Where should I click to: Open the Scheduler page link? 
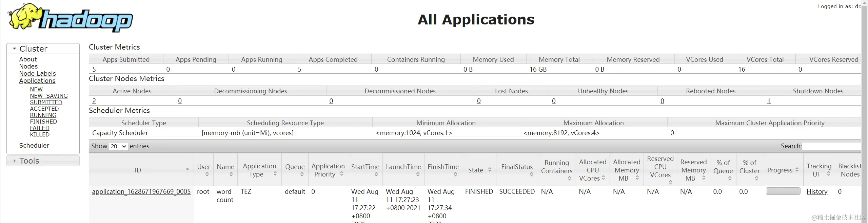(x=34, y=145)
